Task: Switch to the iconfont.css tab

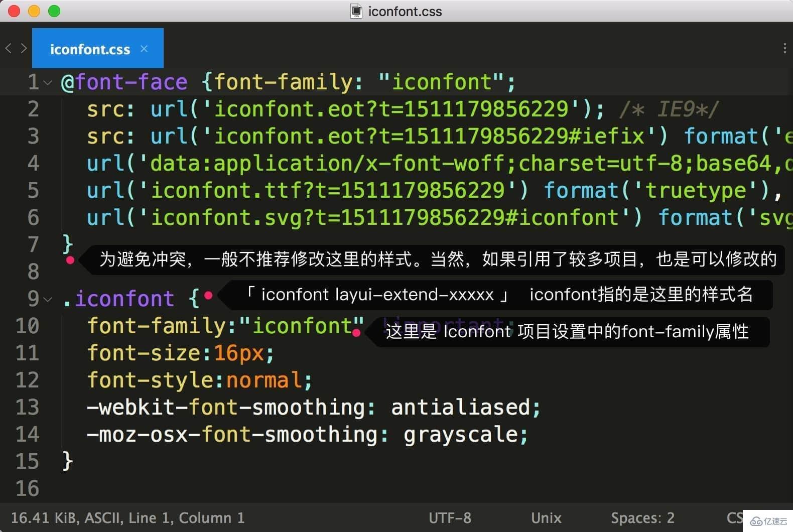Action: click(97, 49)
